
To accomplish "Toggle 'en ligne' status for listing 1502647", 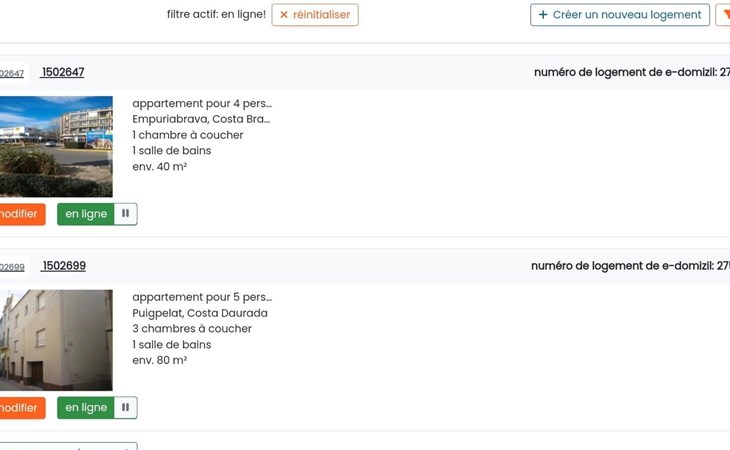I will tap(86, 214).
